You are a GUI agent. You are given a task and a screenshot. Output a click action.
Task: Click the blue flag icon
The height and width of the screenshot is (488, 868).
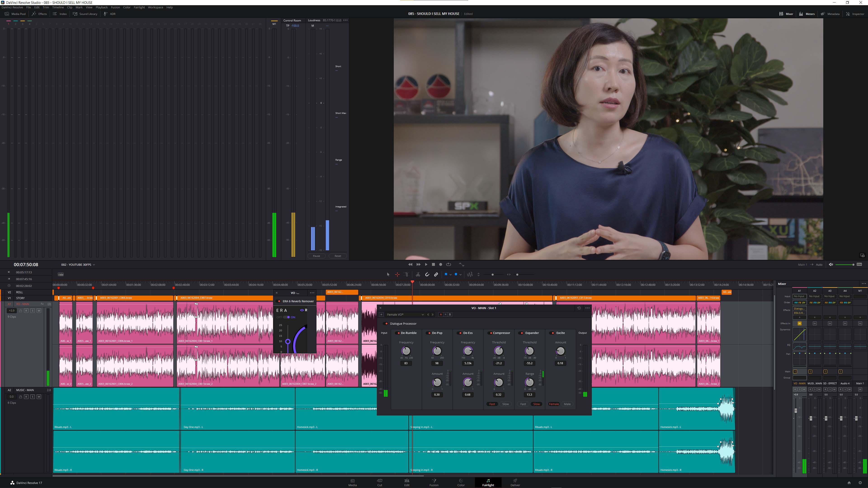(446, 274)
